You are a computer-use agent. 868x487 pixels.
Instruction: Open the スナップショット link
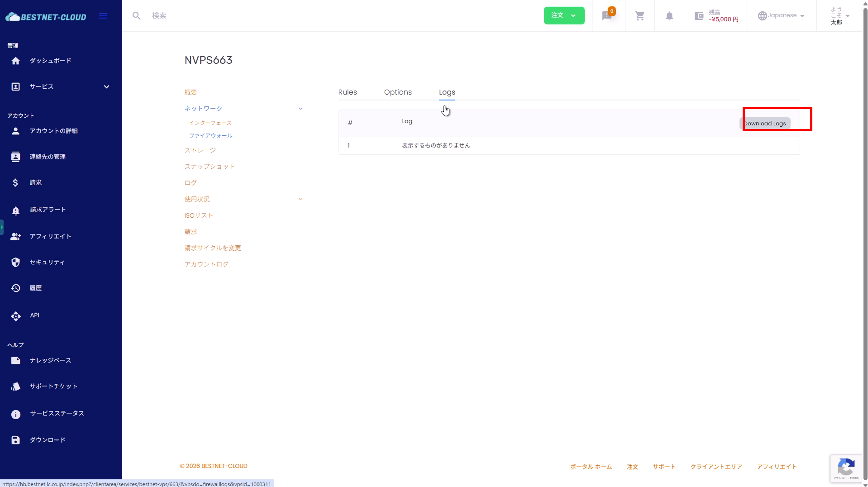tap(209, 167)
